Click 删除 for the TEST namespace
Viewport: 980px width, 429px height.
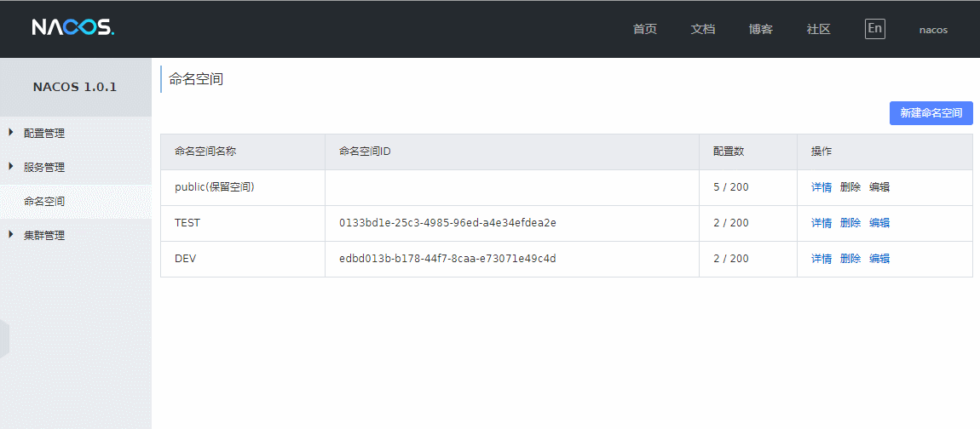pos(850,223)
